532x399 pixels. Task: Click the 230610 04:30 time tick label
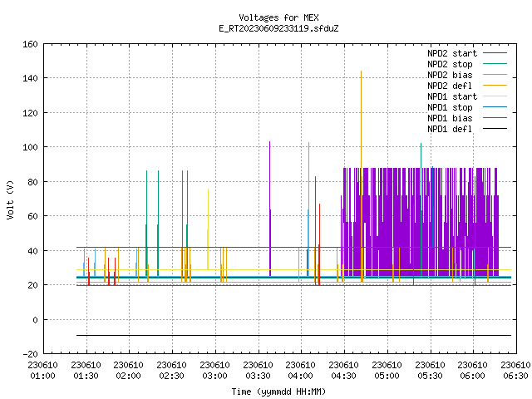tap(343, 371)
